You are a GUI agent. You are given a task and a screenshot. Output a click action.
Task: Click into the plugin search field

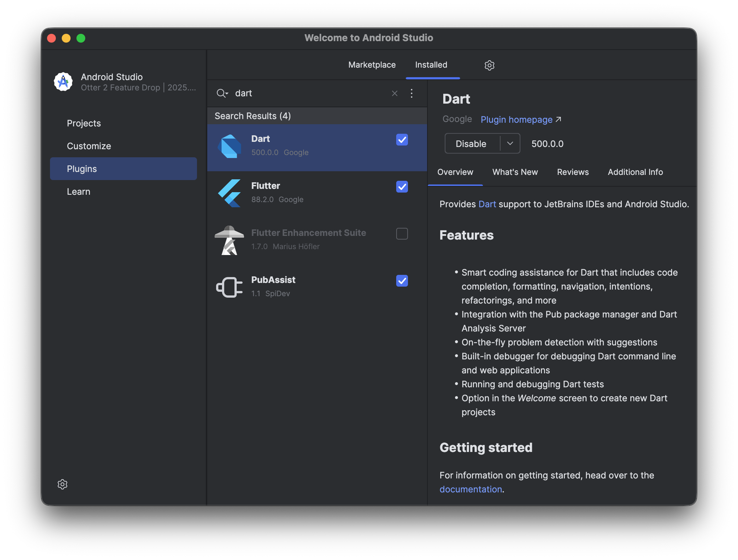click(x=309, y=93)
